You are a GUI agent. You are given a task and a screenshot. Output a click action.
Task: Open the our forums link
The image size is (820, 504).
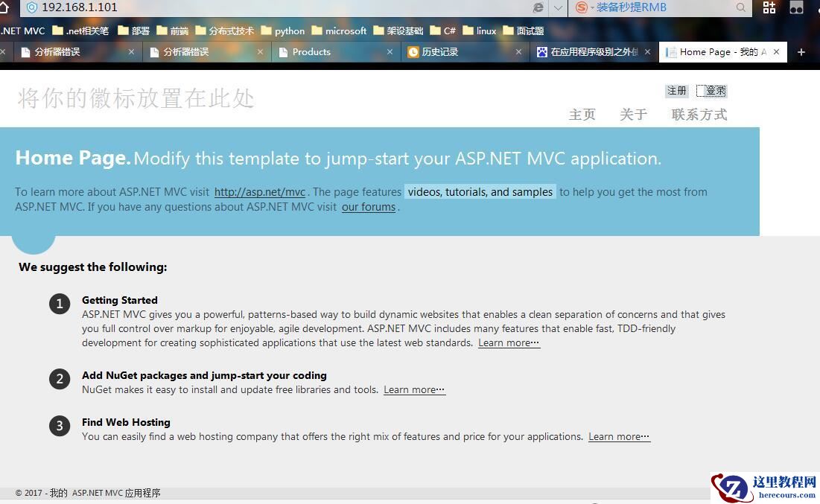pyautogui.click(x=369, y=207)
